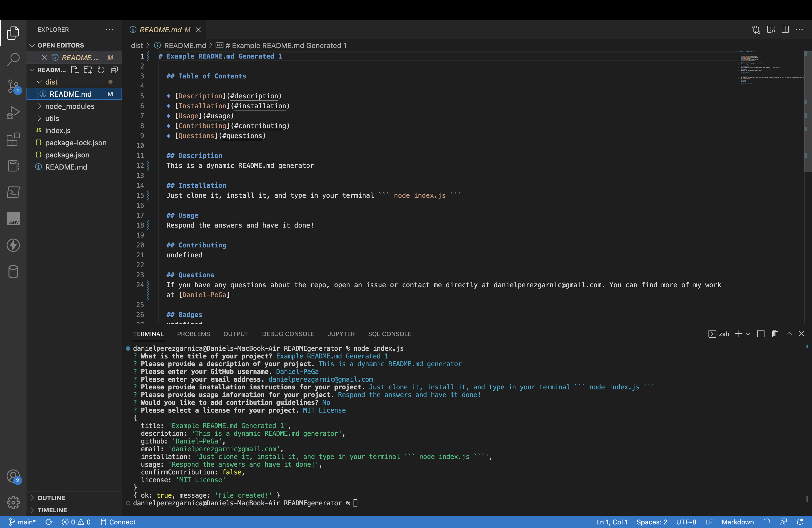This screenshot has height=528, width=812.
Task: Open notifications from the status bar bell
Action: 800,522
